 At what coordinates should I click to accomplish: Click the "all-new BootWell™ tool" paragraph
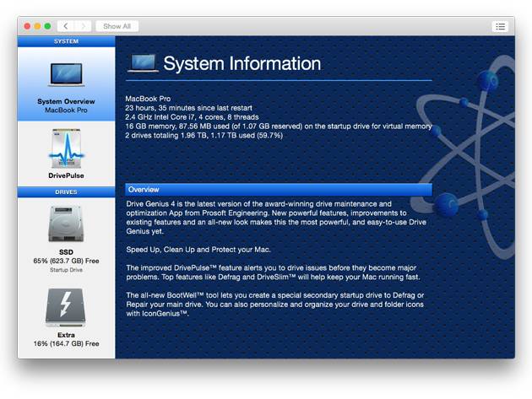click(x=275, y=305)
